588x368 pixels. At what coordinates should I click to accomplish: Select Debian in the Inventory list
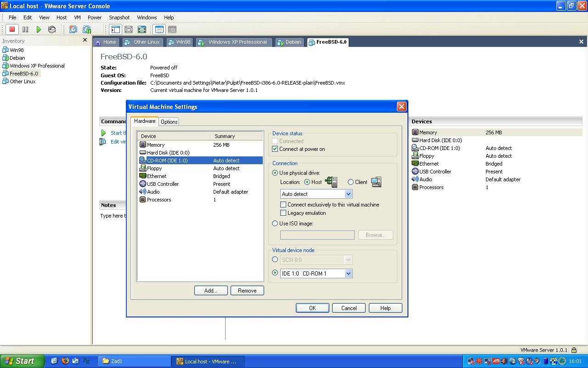coord(14,58)
